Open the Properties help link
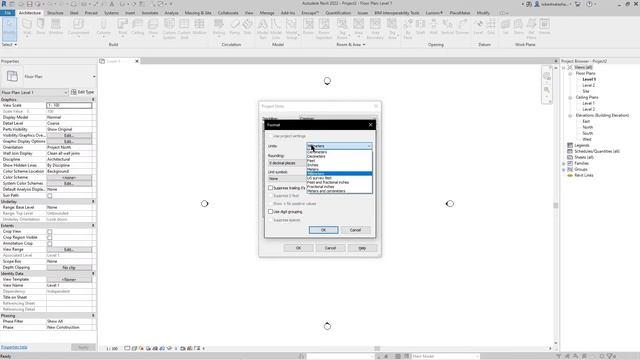 pos(14,347)
